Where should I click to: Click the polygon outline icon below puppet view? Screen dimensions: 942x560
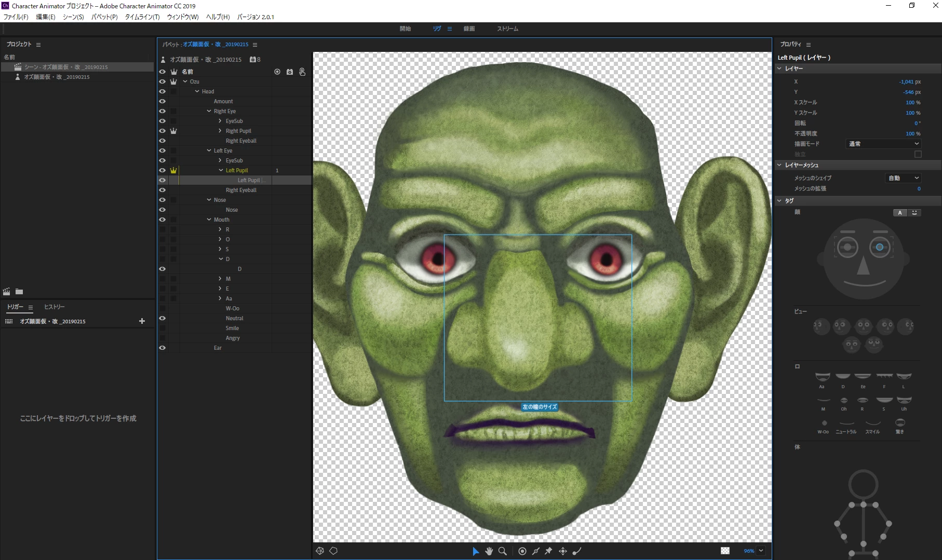333,551
